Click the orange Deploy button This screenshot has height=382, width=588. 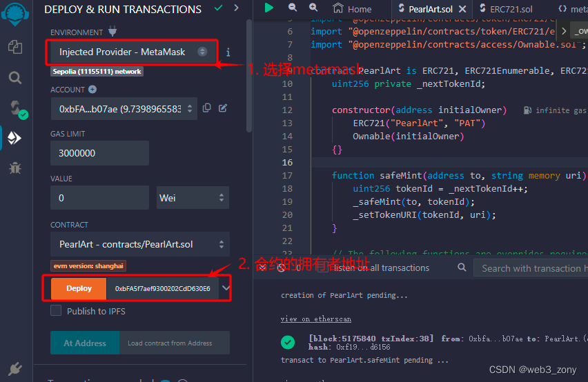pyautogui.click(x=79, y=288)
